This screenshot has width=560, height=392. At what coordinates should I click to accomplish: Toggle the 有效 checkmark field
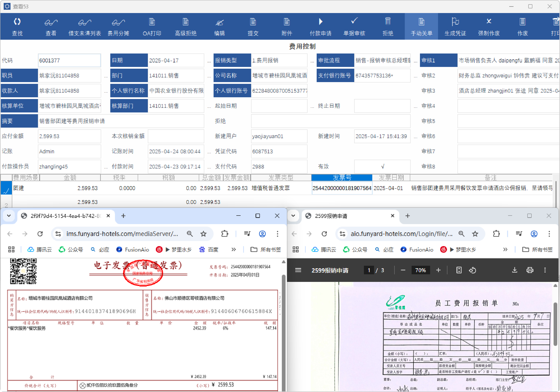tap(382, 166)
